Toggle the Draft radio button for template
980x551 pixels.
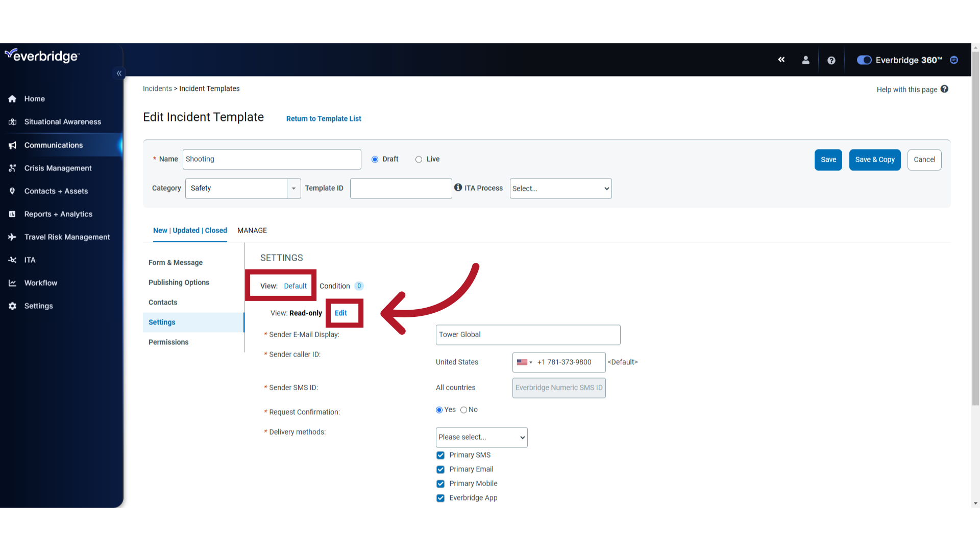(375, 160)
